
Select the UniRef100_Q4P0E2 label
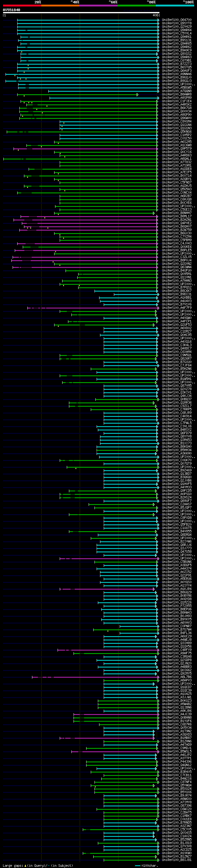pos(176,223)
